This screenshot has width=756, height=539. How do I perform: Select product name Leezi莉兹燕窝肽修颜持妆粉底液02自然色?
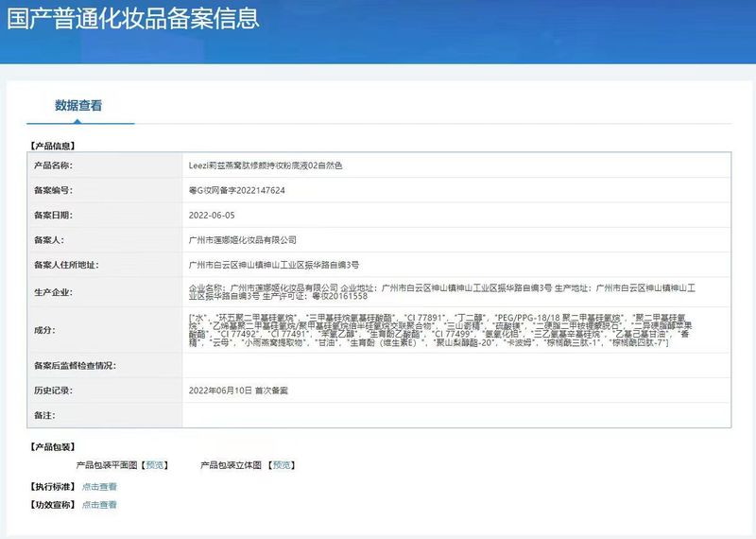(x=266, y=165)
